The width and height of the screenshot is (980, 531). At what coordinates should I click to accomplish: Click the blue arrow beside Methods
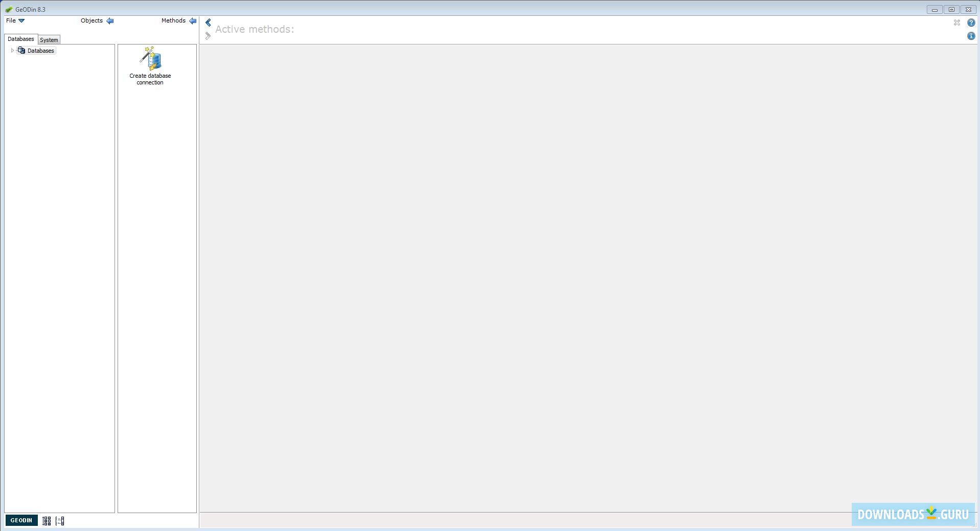tap(193, 21)
